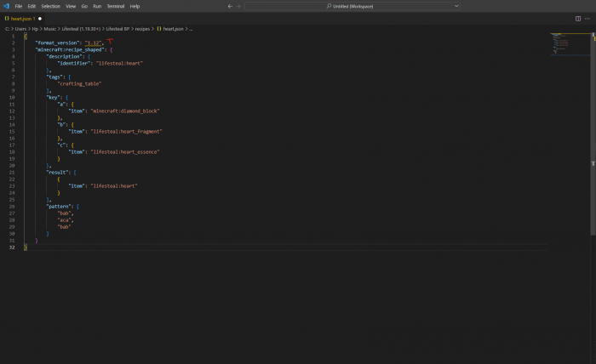Click the "lifesteal:heart_essence" item value
This screenshot has height=364, width=596.
(124, 152)
